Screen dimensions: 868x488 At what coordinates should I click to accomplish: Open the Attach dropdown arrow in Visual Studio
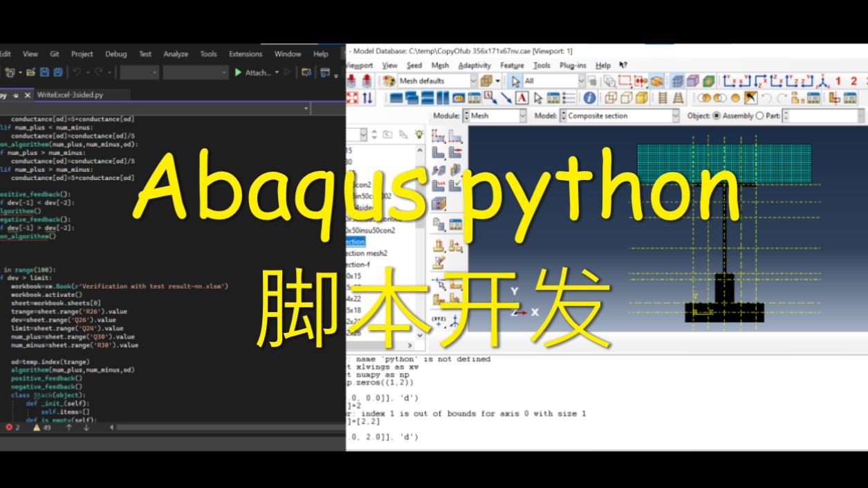tap(277, 72)
